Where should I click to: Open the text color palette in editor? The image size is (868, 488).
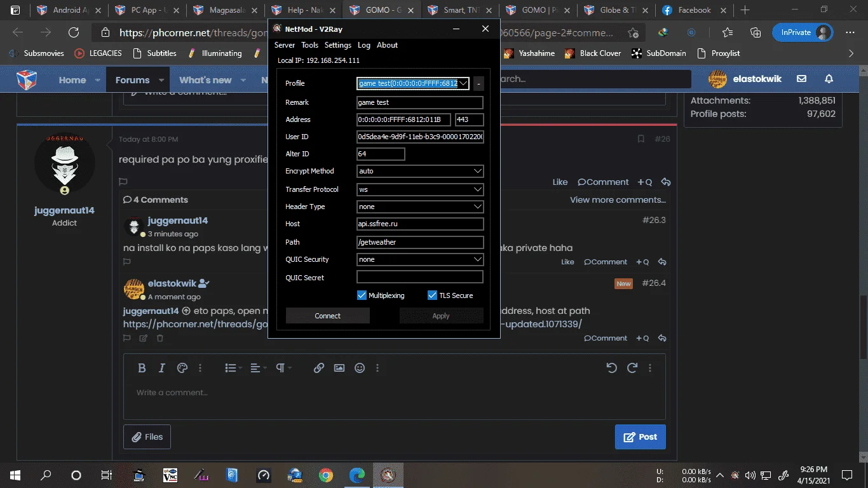click(x=182, y=368)
